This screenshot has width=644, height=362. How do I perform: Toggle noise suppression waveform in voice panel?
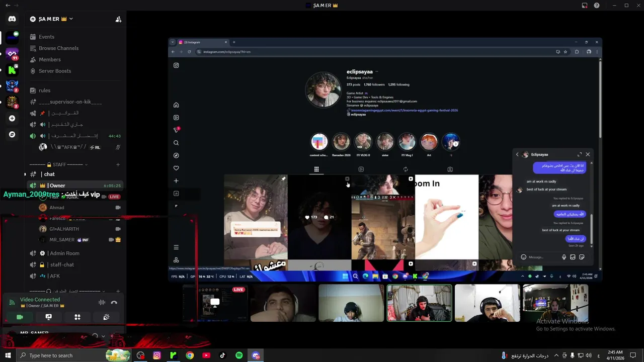[102, 302]
